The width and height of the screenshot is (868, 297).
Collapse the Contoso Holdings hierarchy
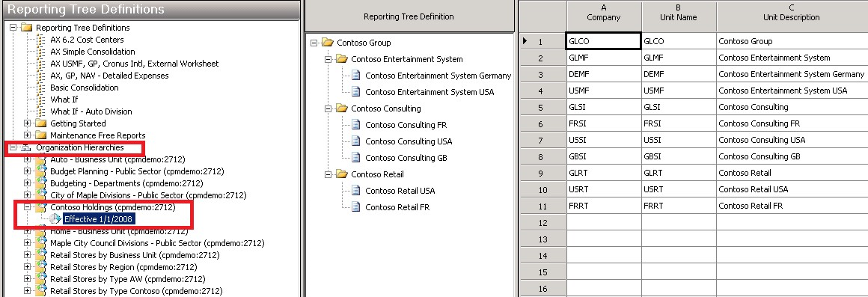(x=27, y=207)
